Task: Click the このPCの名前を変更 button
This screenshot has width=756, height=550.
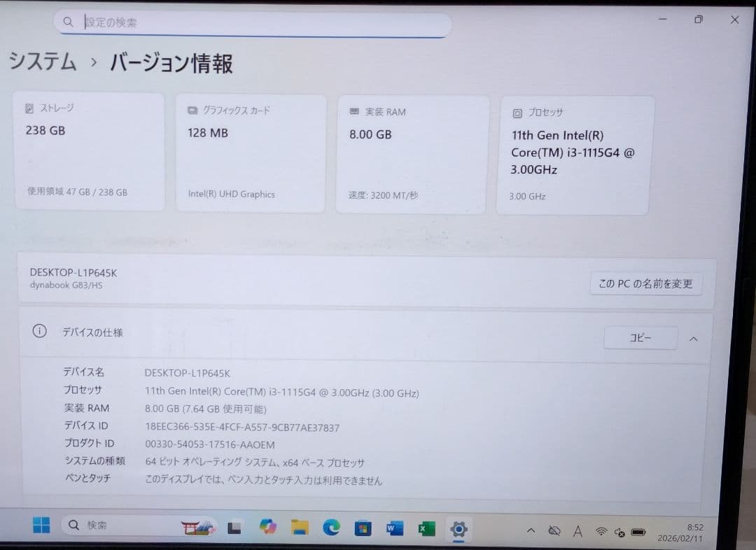Action: [x=645, y=283]
